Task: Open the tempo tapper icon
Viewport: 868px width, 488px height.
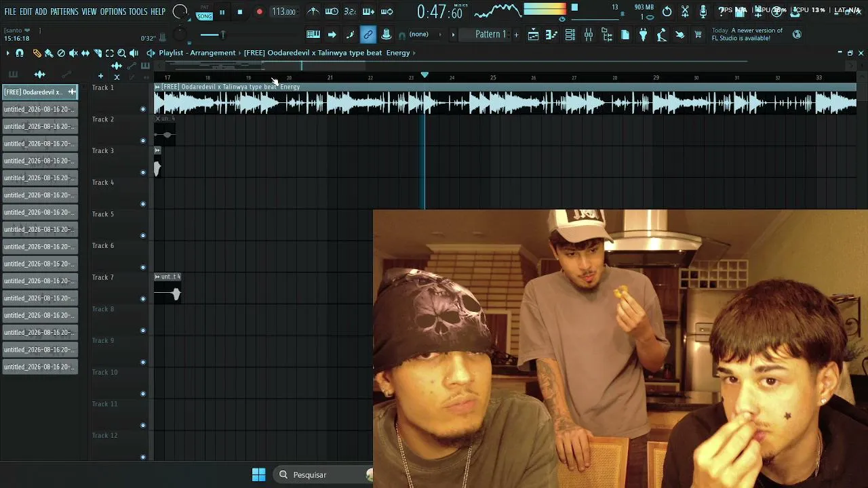Action: click(x=662, y=35)
